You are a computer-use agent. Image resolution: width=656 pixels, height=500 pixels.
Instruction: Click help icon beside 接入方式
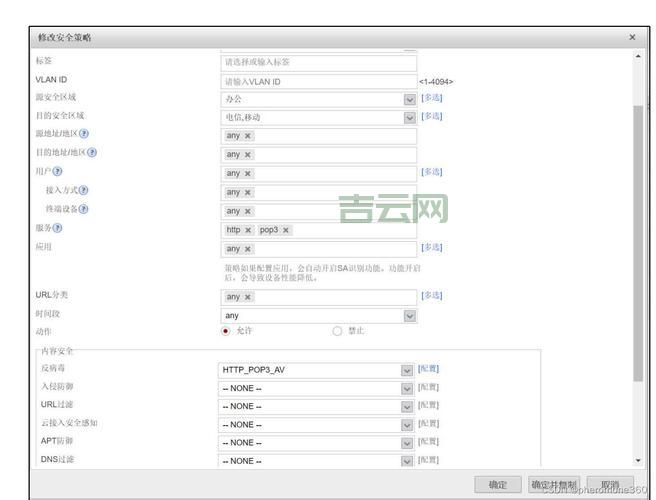tap(84, 190)
